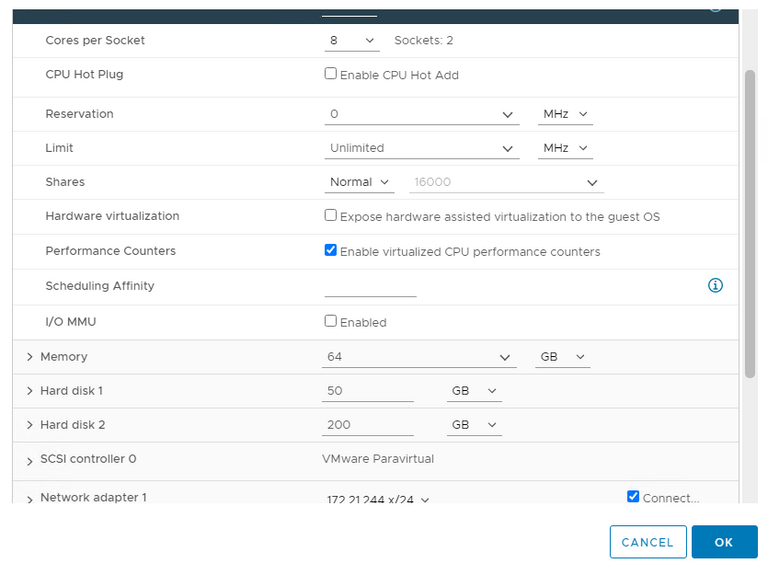Open the Scheduling Affinity info icon
The height and width of the screenshot is (565, 768).
tap(715, 285)
